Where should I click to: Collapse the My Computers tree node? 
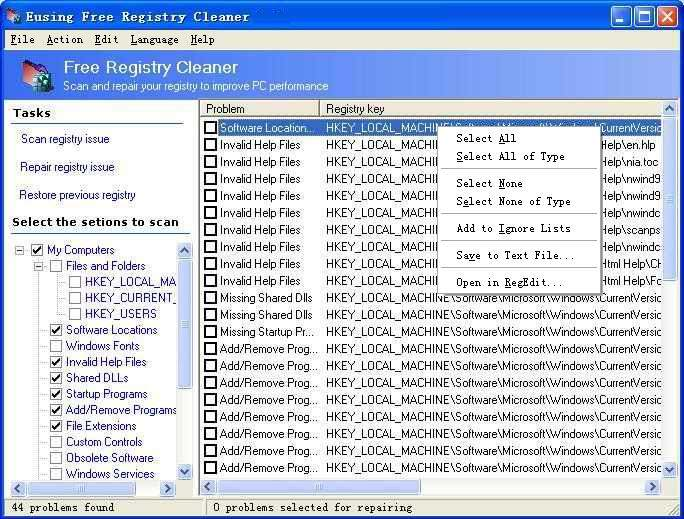[20, 250]
